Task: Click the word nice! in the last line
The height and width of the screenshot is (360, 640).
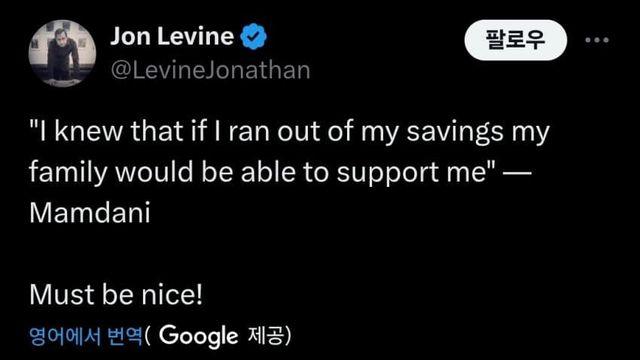Action: [172, 295]
